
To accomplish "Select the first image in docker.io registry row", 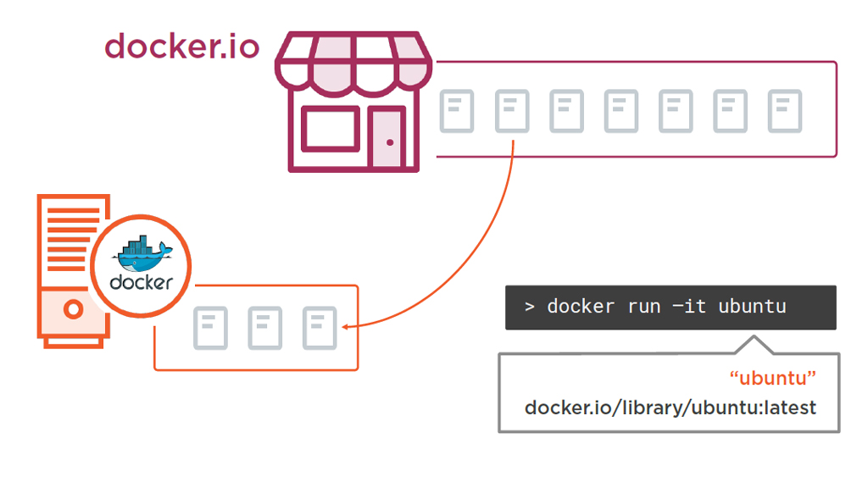I will tap(457, 112).
